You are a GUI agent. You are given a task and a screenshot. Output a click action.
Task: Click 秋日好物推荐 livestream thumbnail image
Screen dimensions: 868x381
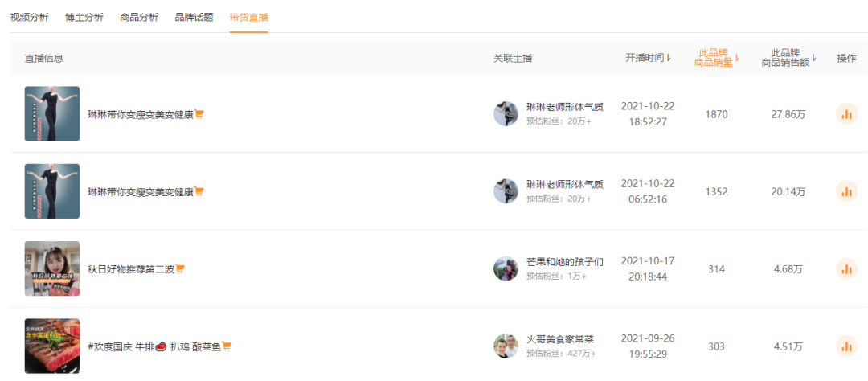click(x=52, y=268)
